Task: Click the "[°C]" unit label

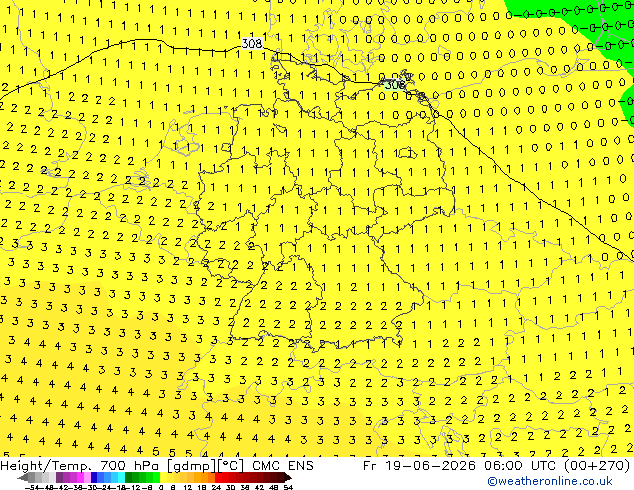Action: (x=231, y=466)
